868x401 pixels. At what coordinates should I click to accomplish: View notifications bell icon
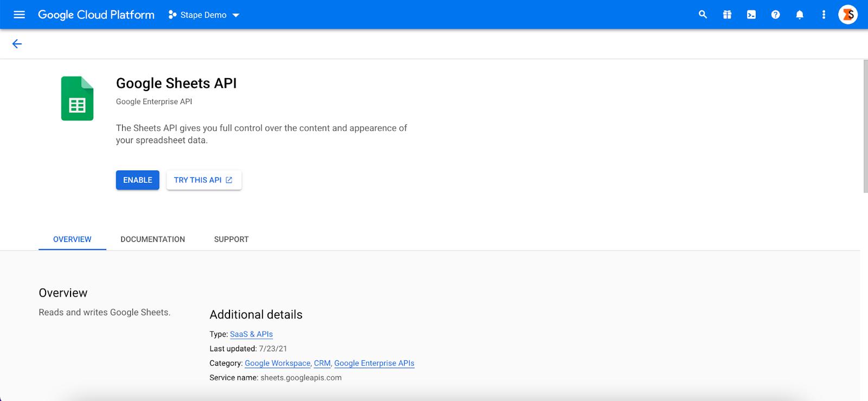800,15
